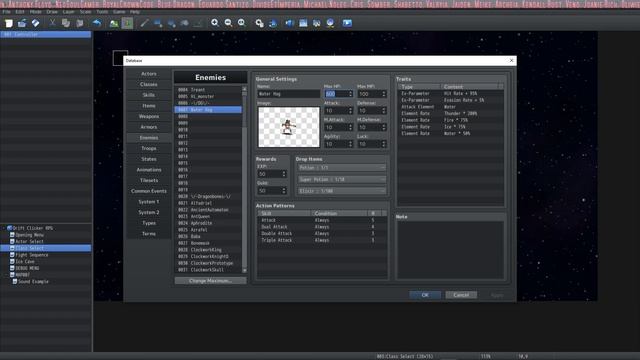The width and height of the screenshot is (640, 360).
Task: Select the Ellipse drawing tool
Action: 171,23
